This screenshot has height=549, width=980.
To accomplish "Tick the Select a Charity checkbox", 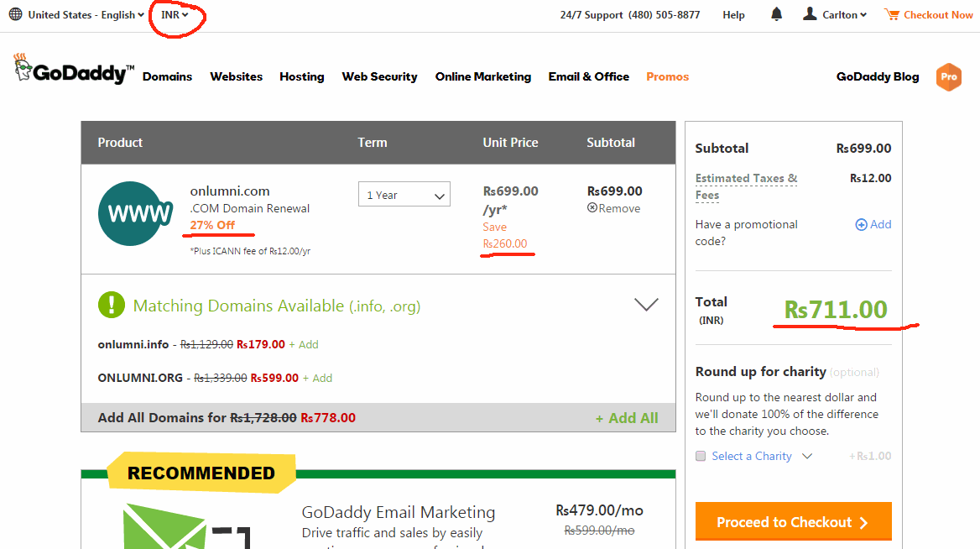I will [x=701, y=456].
